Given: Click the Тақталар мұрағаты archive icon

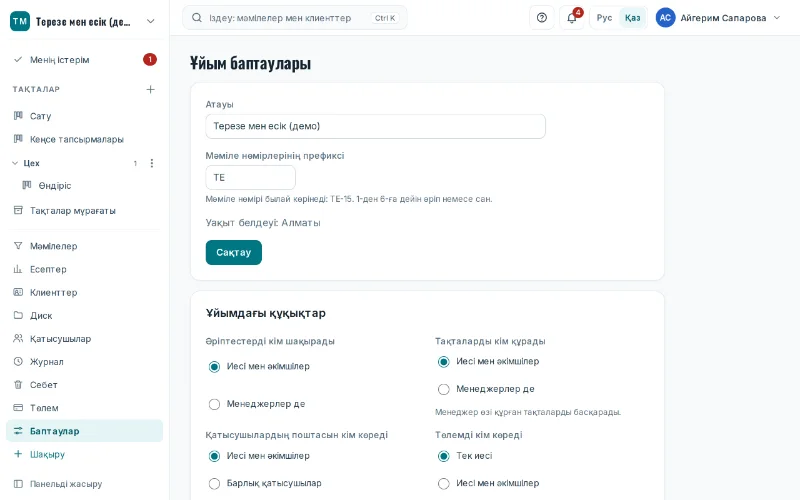Looking at the screenshot, I should pos(18,210).
